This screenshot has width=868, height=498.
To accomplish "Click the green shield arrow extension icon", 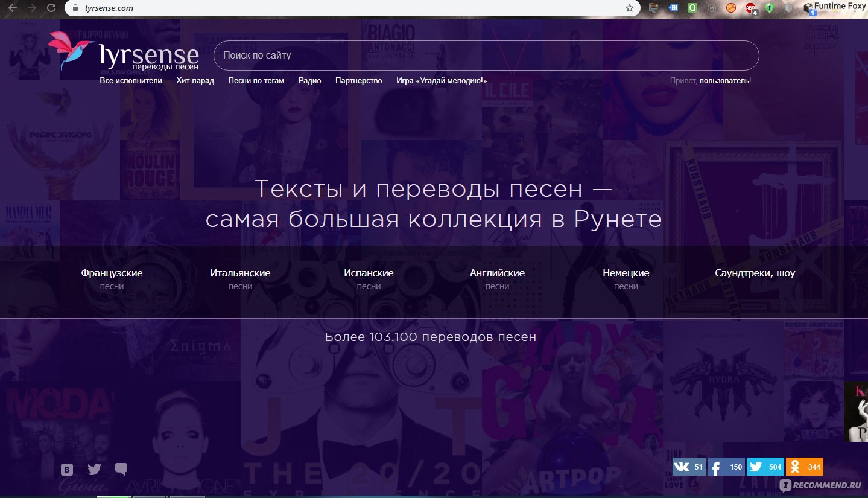I will point(769,8).
